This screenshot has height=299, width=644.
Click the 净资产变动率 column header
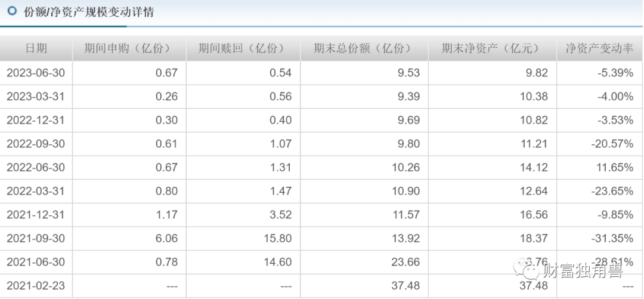pos(599,48)
